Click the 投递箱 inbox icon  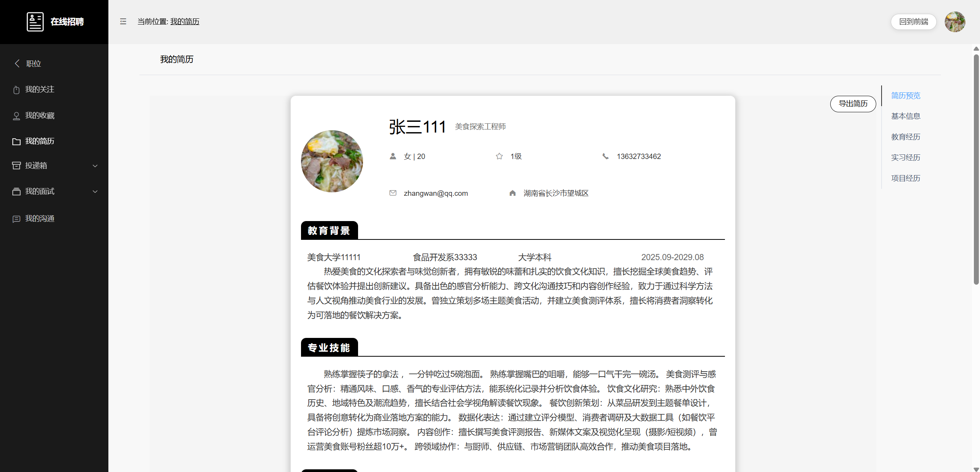(x=16, y=166)
